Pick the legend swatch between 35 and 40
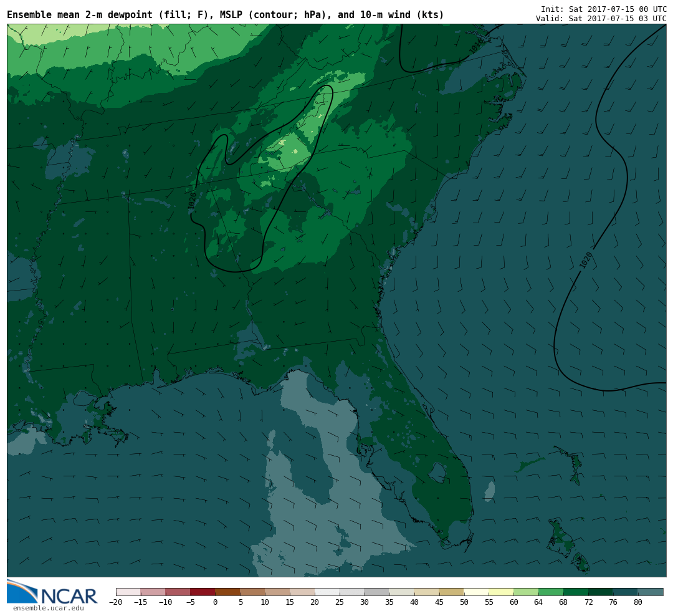This screenshot has width=673, height=616. 402,592
